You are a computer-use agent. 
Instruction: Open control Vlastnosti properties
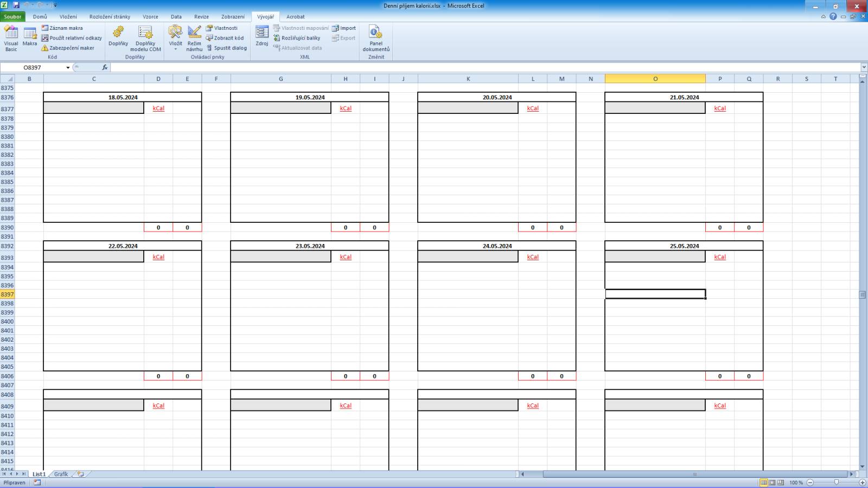point(221,28)
